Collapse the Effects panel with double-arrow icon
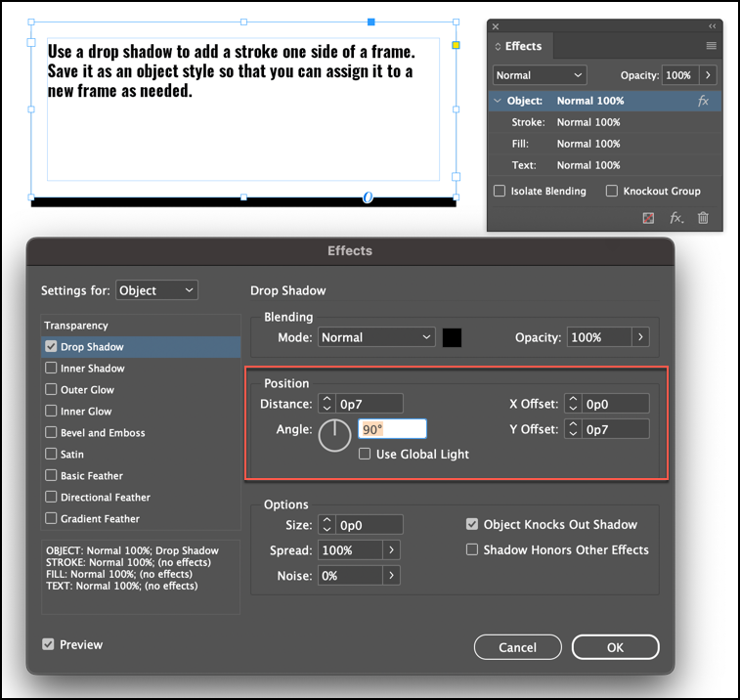 coord(713,26)
